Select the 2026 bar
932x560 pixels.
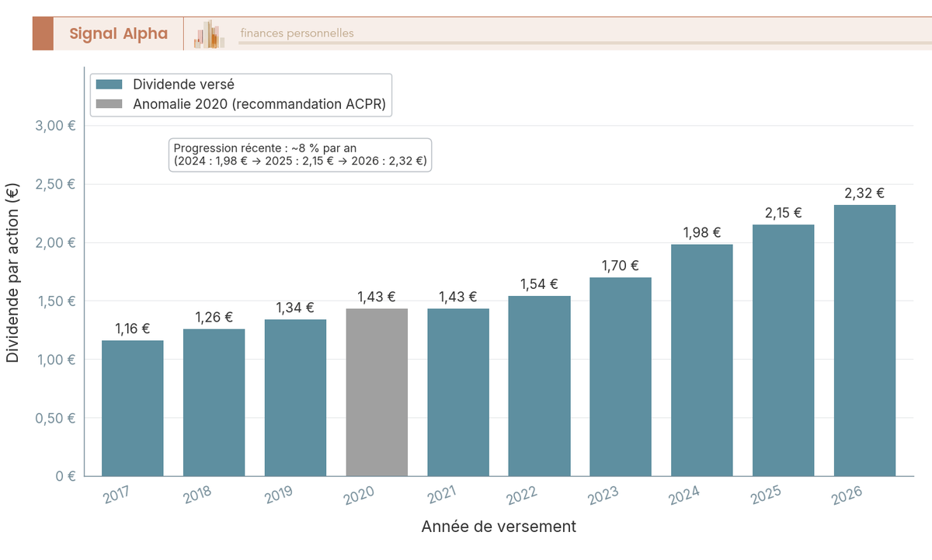pyautogui.click(x=865, y=340)
